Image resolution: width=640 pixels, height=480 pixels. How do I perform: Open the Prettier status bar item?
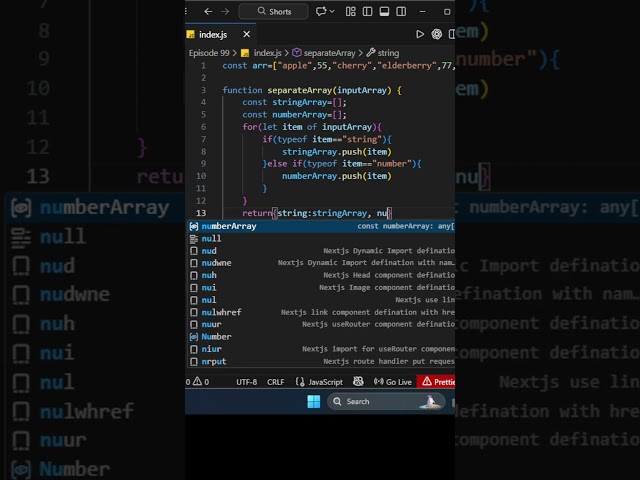436,382
